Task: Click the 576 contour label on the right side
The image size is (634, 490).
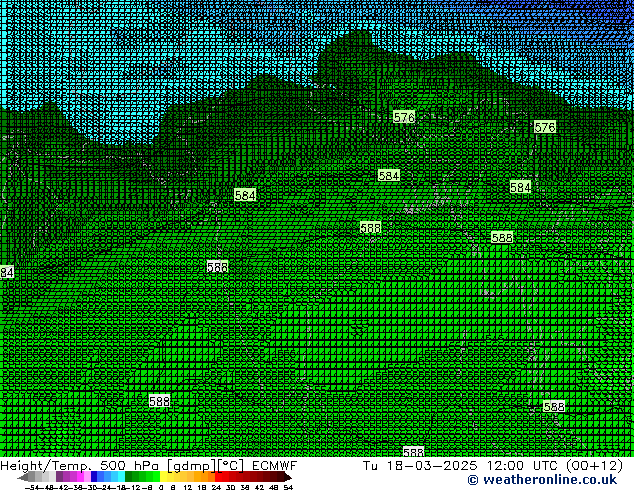Action: coord(545,127)
